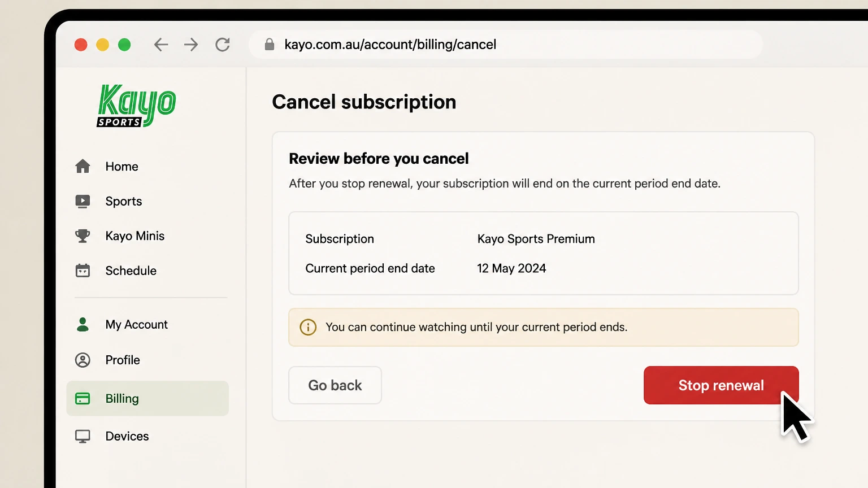Click the padlock icon in the address bar

pyautogui.click(x=270, y=44)
